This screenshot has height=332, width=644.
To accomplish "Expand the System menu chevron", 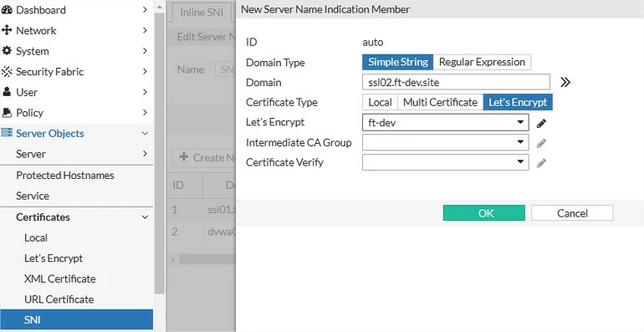I will pos(145,50).
